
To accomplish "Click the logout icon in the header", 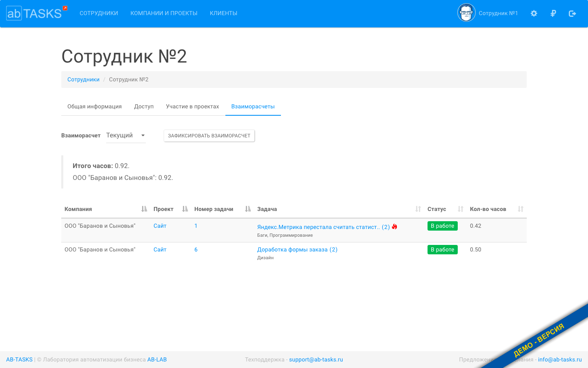I will click(x=572, y=13).
